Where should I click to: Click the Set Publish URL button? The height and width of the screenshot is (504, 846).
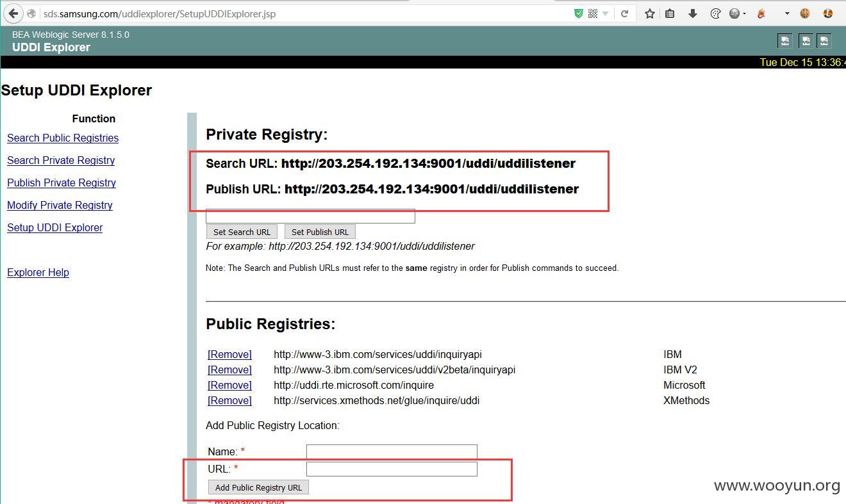point(320,232)
